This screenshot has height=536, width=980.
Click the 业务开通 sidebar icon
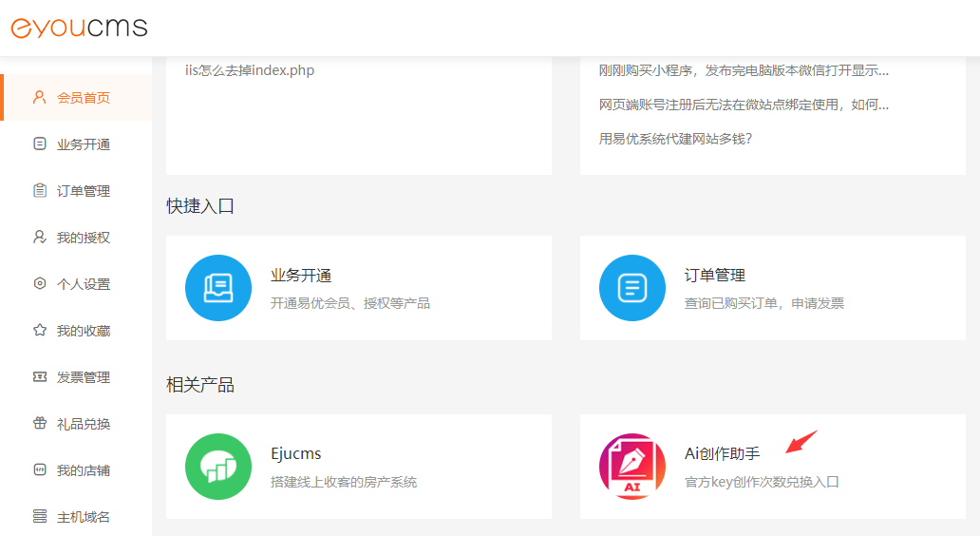click(39, 144)
